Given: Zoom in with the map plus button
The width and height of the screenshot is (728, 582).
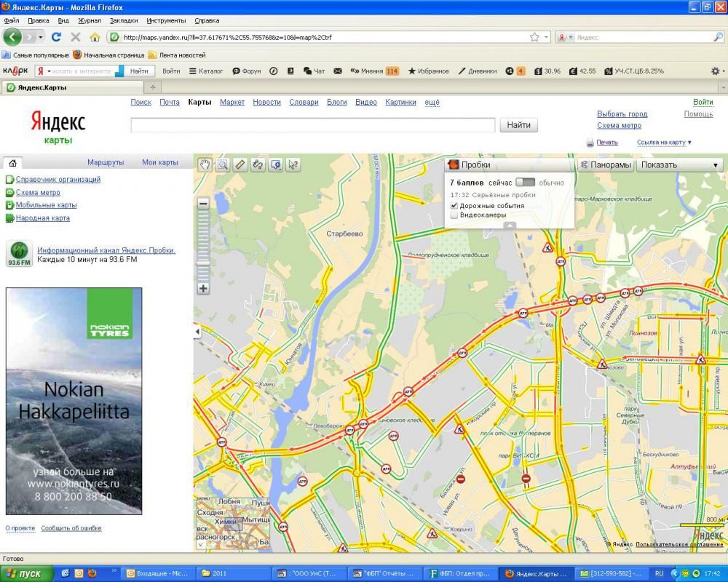Looking at the screenshot, I should click(x=203, y=288).
